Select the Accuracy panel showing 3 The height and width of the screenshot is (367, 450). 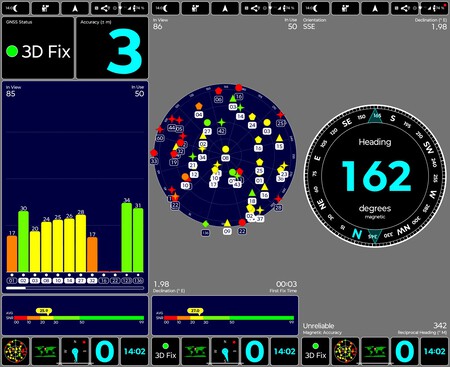click(x=112, y=48)
